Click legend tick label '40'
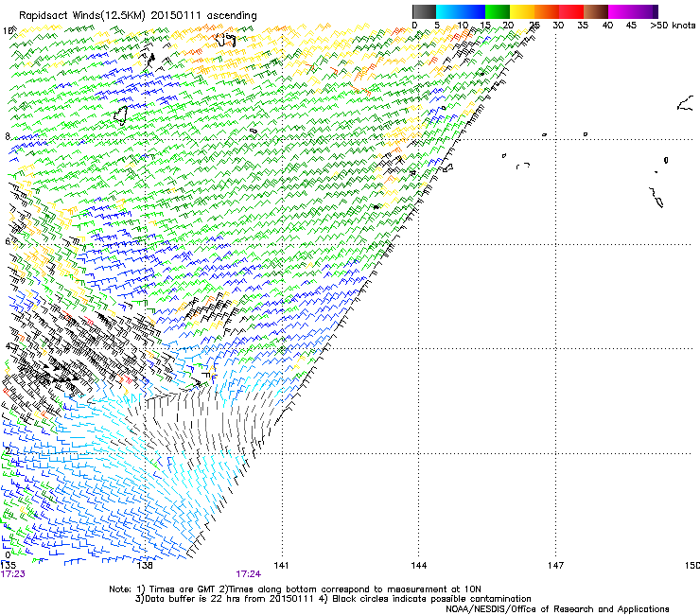The image size is (700, 615). [607, 26]
